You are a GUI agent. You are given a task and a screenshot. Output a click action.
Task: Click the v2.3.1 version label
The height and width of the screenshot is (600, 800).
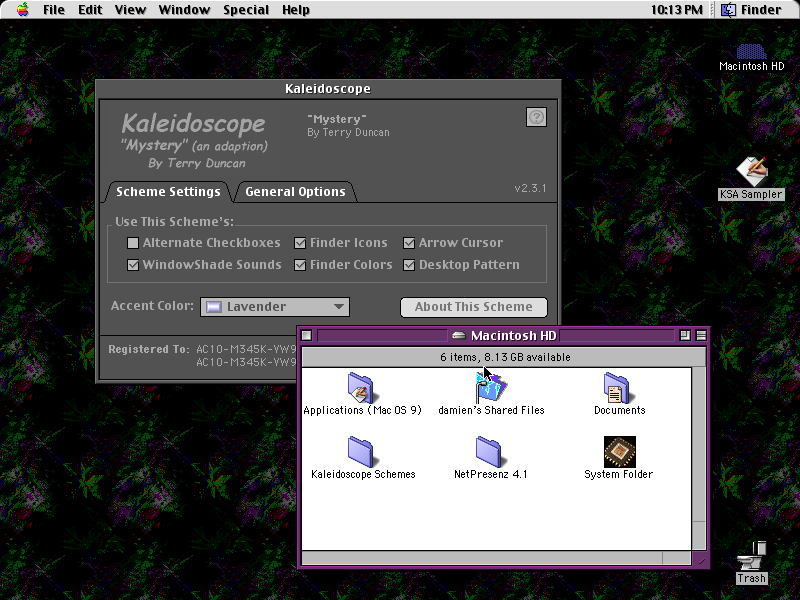coord(530,188)
